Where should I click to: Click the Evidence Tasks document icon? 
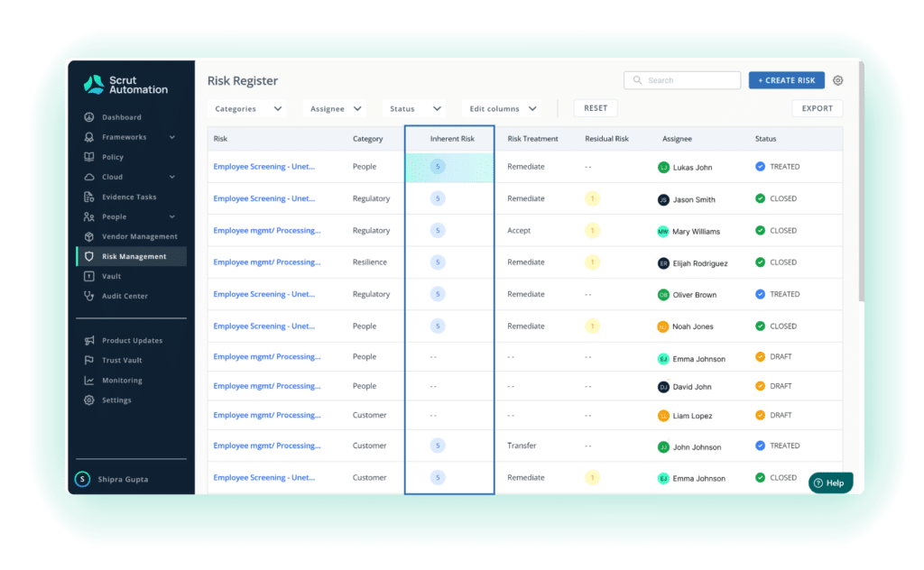coord(89,197)
